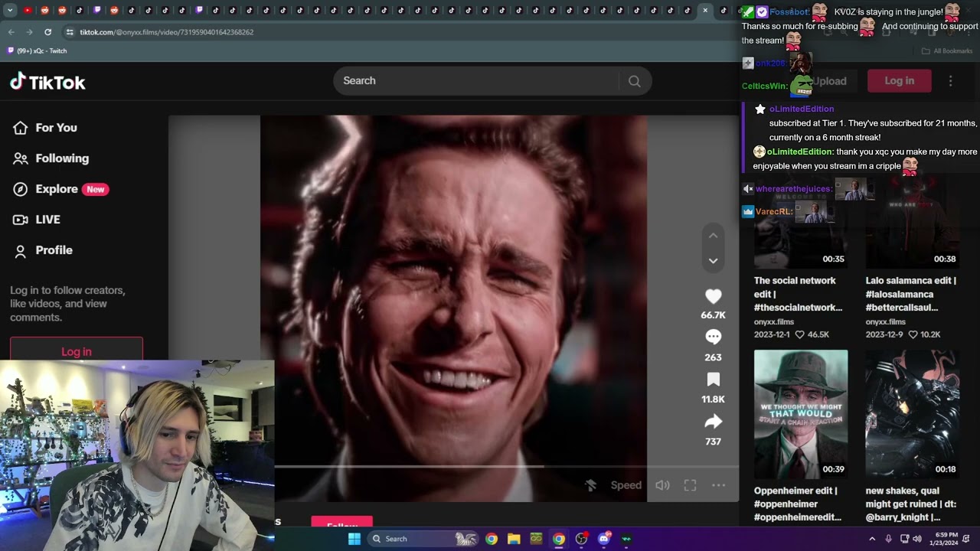The image size is (980, 551).
Task: Open the Windows Start menu
Action: point(354,539)
